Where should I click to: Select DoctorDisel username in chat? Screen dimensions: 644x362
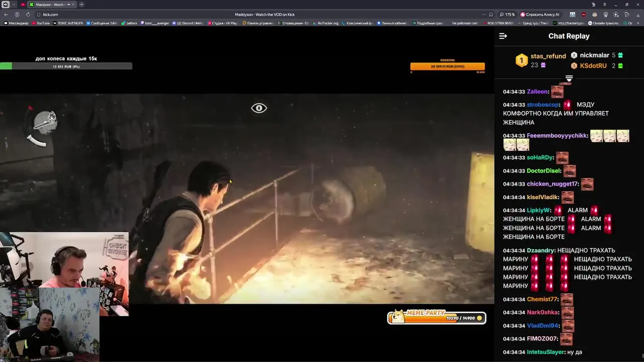click(543, 171)
